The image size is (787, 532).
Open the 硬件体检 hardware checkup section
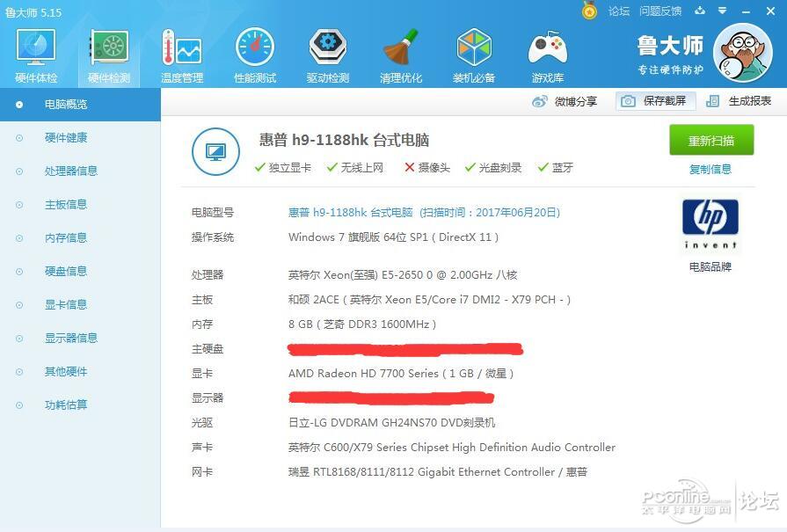coord(36,56)
